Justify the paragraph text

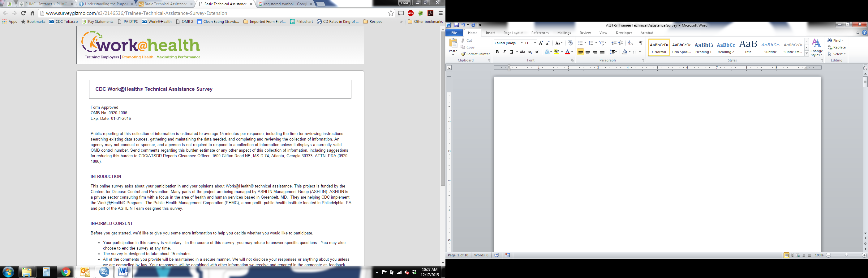[602, 52]
